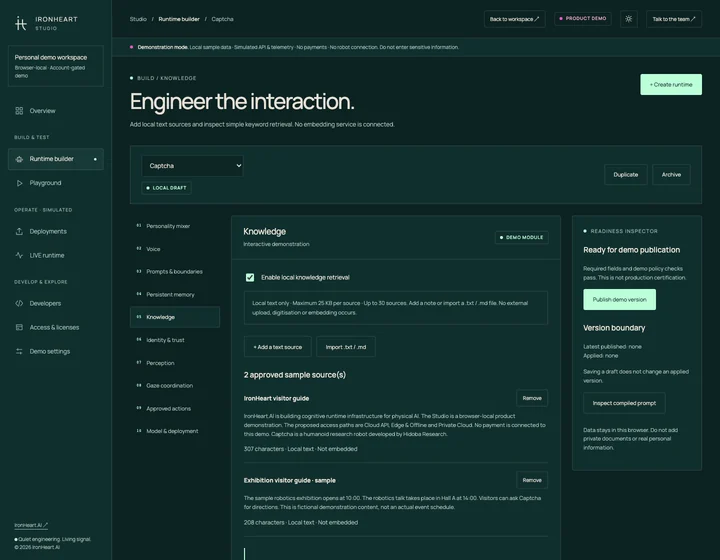
Task: Click Add a text source
Action: coord(277,347)
